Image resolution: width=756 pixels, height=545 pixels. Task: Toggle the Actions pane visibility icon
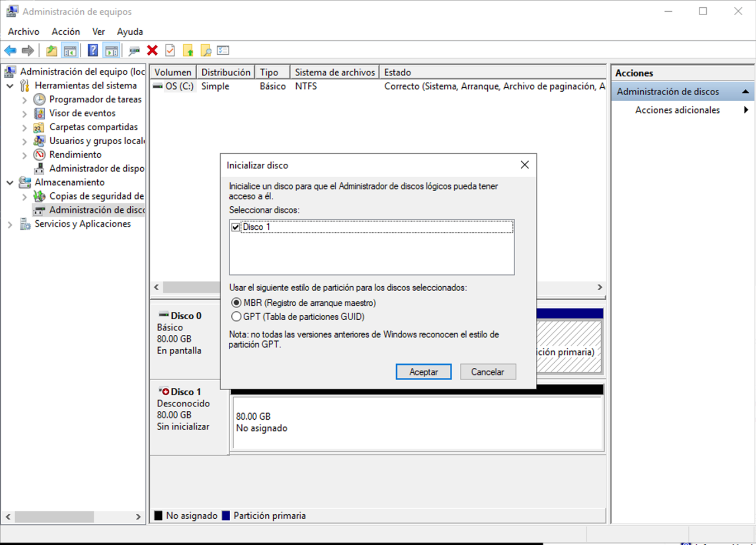(111, 50)
